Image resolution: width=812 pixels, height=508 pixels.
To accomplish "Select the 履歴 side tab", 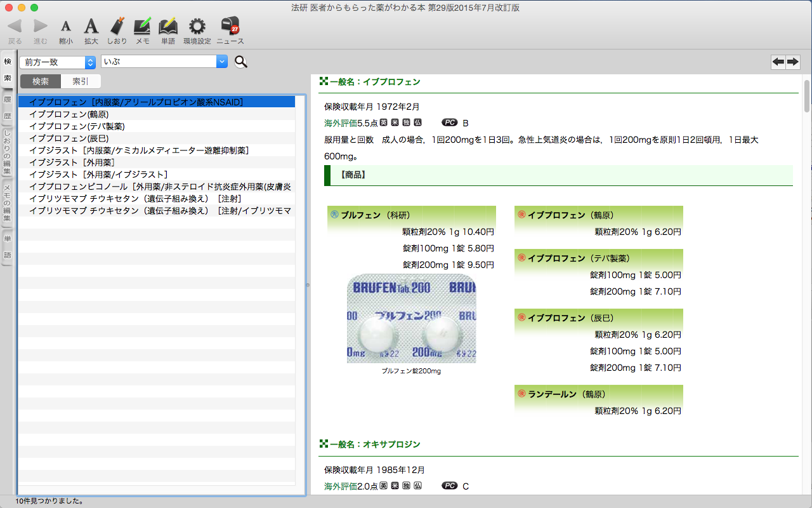I will click(8, 108).
